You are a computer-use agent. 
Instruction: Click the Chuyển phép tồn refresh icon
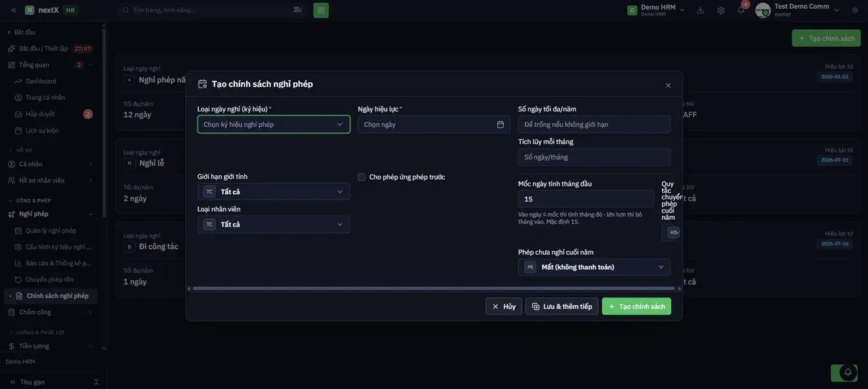pos(18,280)
